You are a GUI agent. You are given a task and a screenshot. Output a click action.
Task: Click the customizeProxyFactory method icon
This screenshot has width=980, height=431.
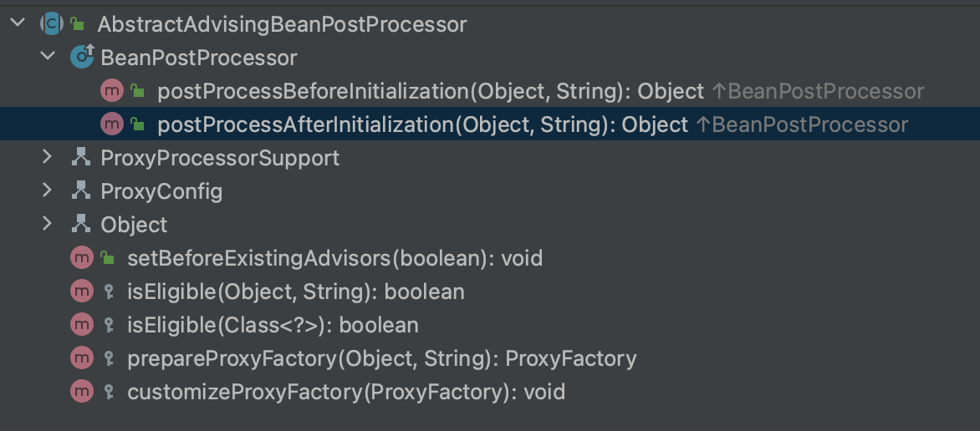click(x=82, y=391)
